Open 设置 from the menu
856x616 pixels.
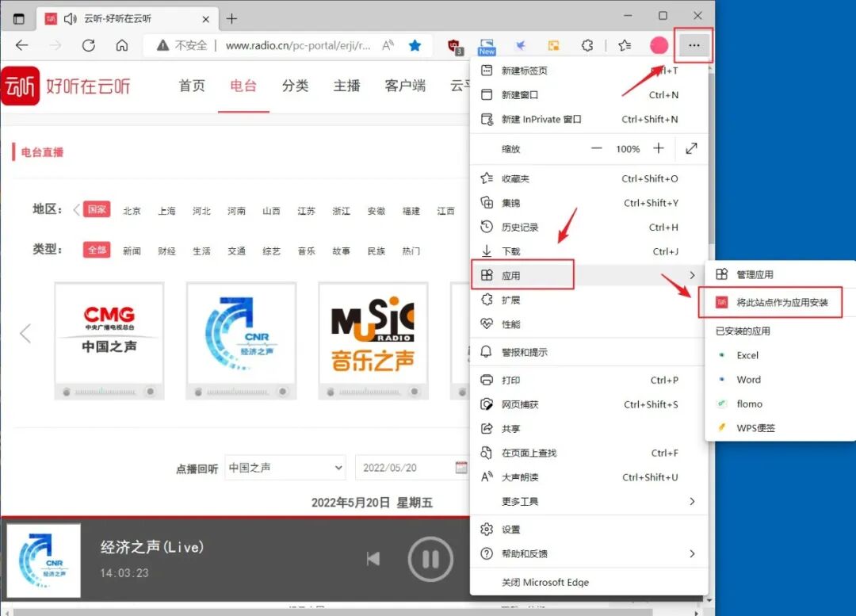coord(588,529)
